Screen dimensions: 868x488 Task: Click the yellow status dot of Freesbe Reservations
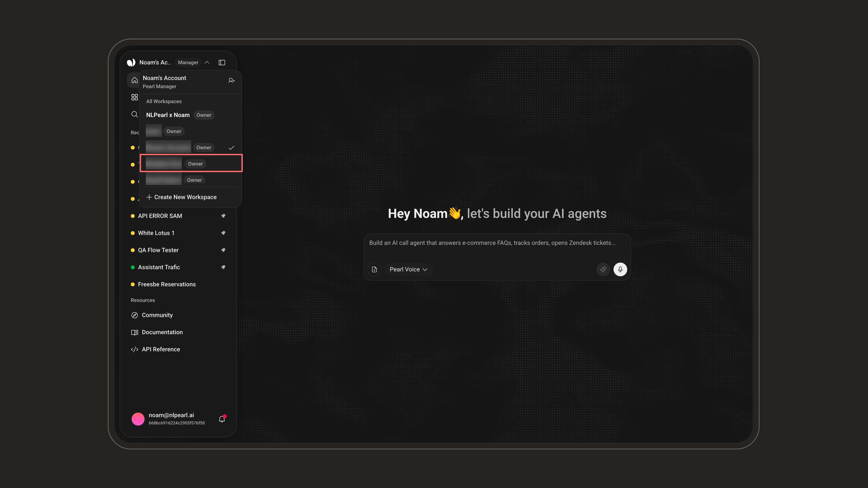(x=133, y=284)
